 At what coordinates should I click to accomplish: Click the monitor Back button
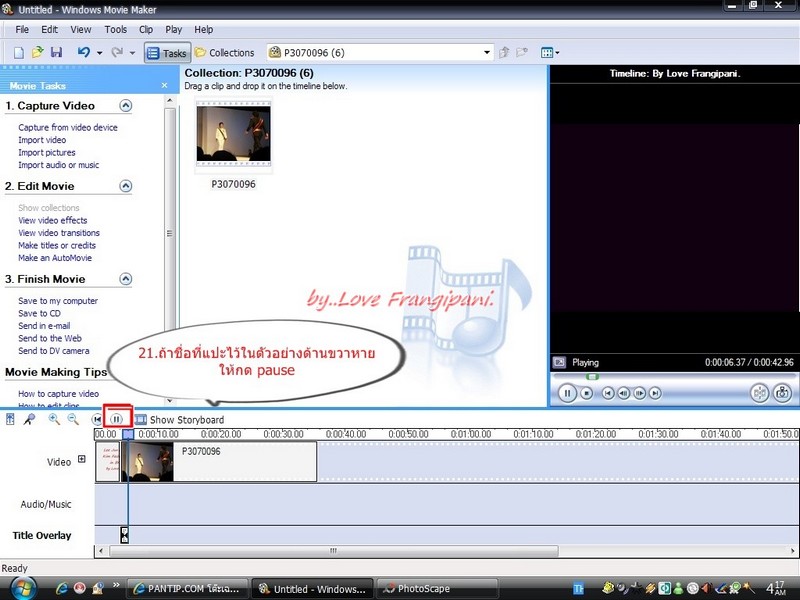(608, 393)
